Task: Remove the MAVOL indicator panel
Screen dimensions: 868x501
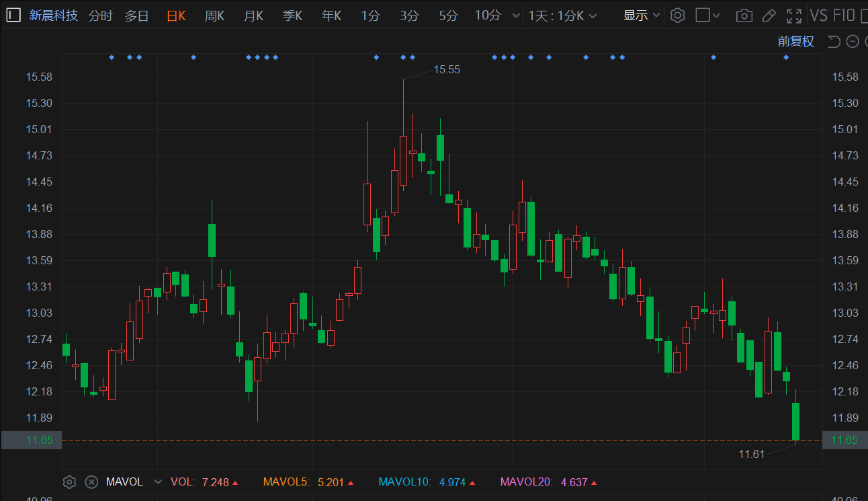Action: click(92, 482)
